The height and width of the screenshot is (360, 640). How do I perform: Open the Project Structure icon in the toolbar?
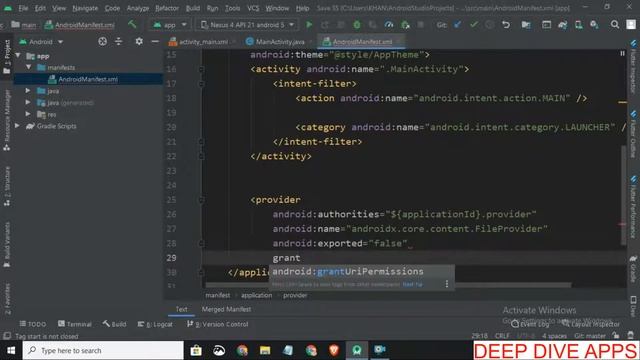click(x=526, y=25)
